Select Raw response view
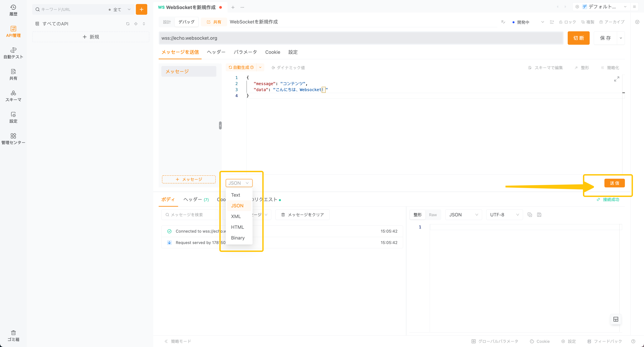 [x=433, y=215]
